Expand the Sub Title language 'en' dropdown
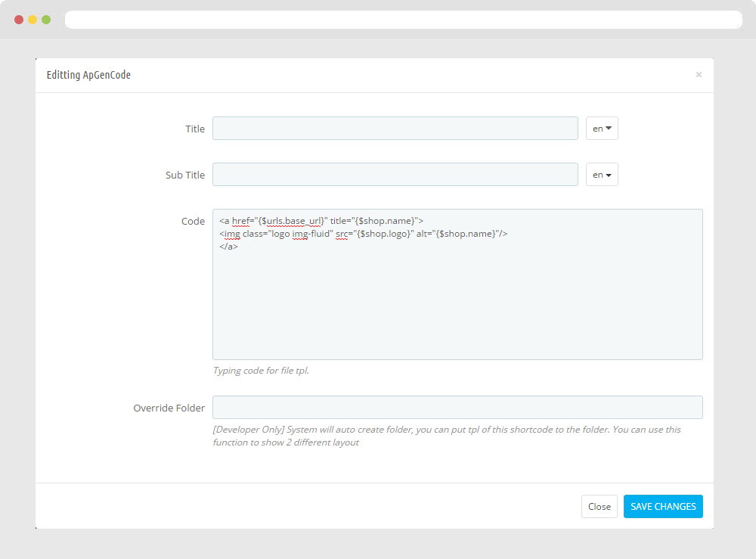Viewport: 756px width, 559px height. tap(602, 175)
